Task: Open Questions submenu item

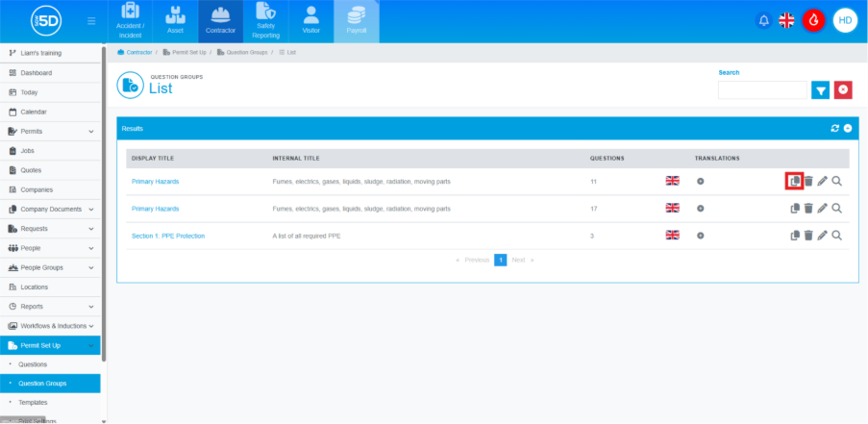Action: (50, 364)
